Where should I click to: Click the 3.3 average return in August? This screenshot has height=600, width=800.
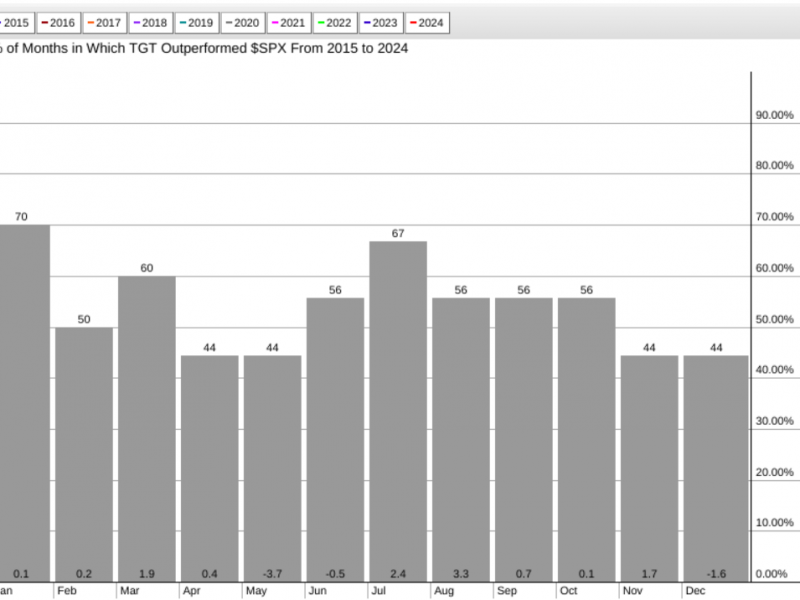click(x=461, y=574)
